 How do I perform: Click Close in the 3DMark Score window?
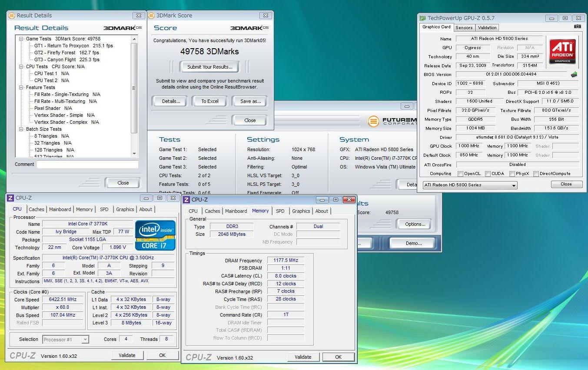250,120
